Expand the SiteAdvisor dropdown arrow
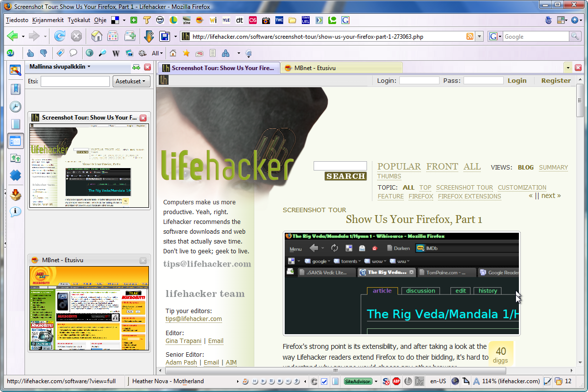The width and height of the screenshot is (588, 392). click(376, 381)
